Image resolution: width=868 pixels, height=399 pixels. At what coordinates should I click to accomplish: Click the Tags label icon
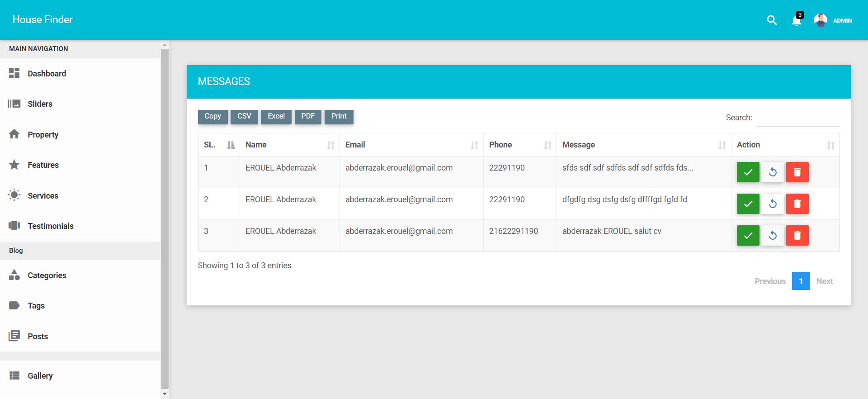14,305
